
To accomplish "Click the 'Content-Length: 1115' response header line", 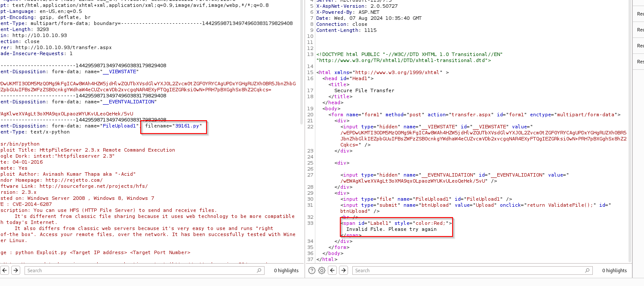I will click(346, 30).
